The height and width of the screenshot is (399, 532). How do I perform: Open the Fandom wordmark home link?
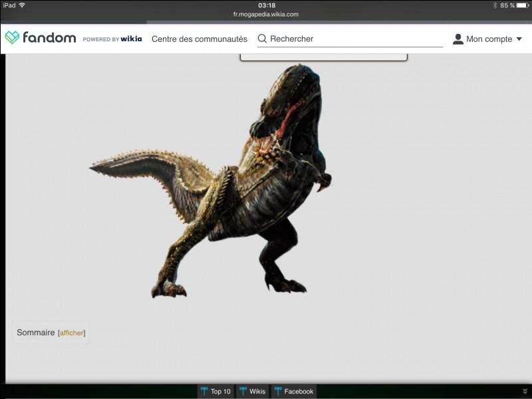49,38
